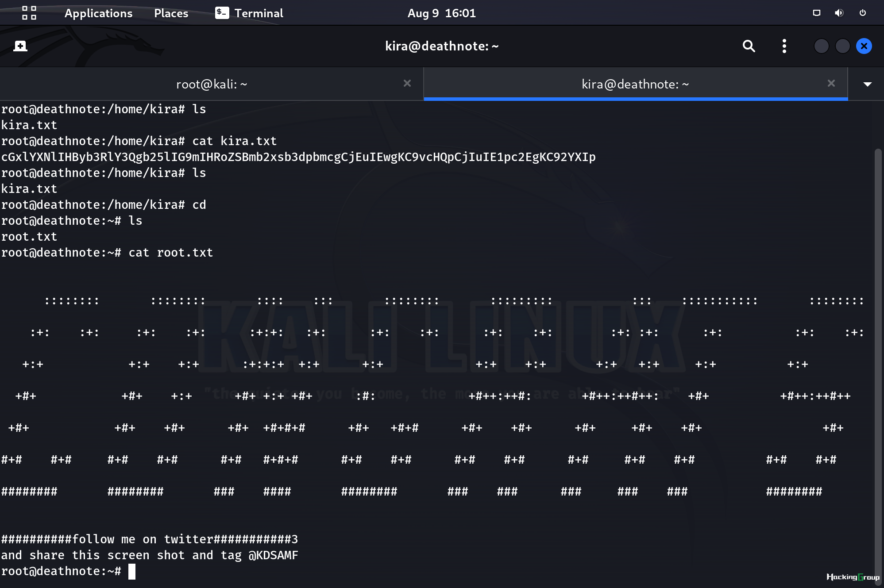Click the base64 string starting cGxlYXNl
Image resolution: width=884 pixels, height=588 pixels.
tap(298, 157)
